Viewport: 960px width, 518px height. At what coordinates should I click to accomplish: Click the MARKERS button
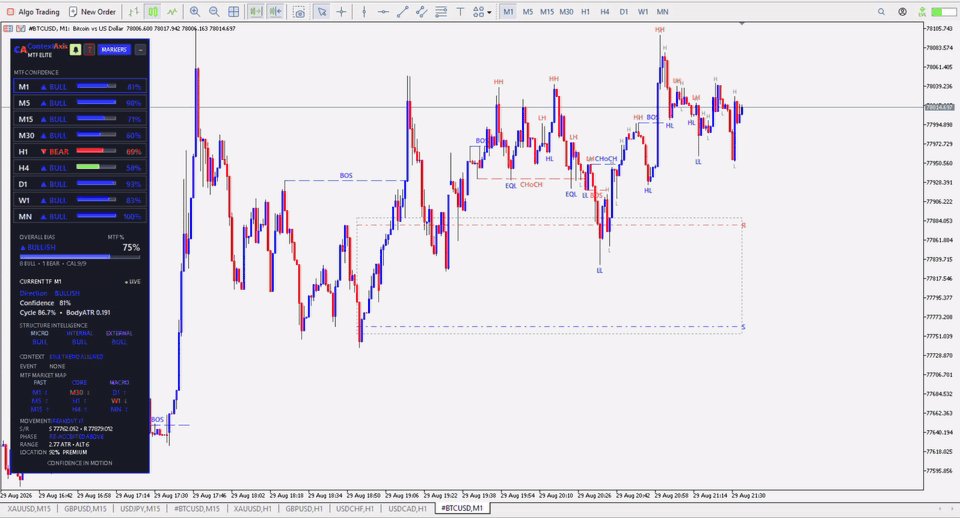pos(114,50)
